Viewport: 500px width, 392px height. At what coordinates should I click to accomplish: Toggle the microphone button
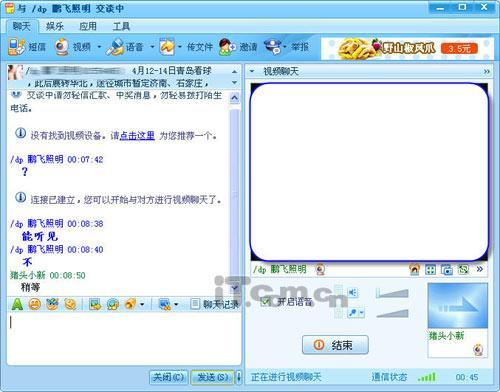[x=353, y=313]
